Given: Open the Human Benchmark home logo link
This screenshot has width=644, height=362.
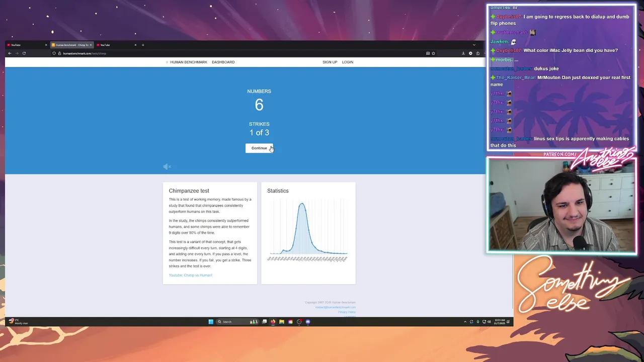Looking at the screenshot, I should (187, 62).
